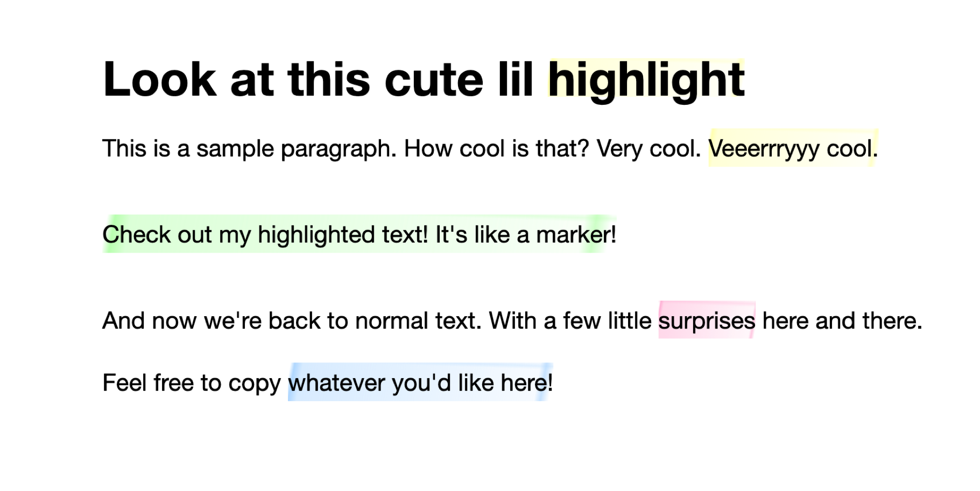
Task: Click the words "here and there."
Action: point(842,321)
